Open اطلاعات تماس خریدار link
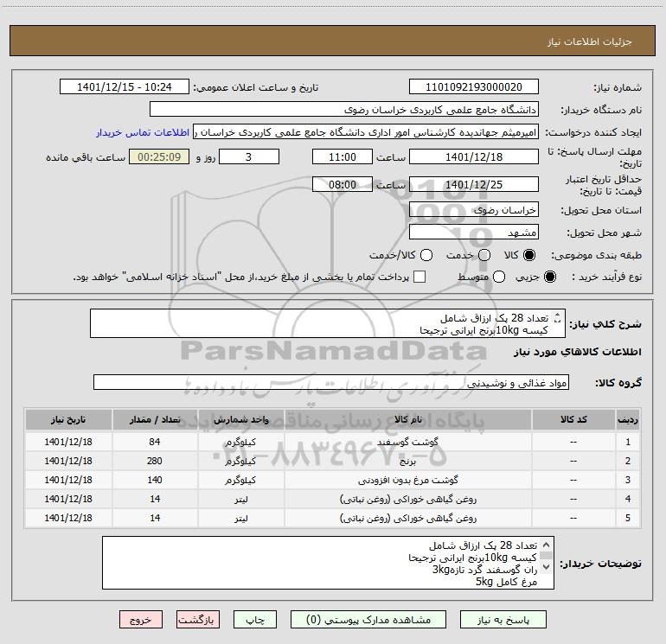The height and width of the screenshot is (644, 666). [143, 132]
